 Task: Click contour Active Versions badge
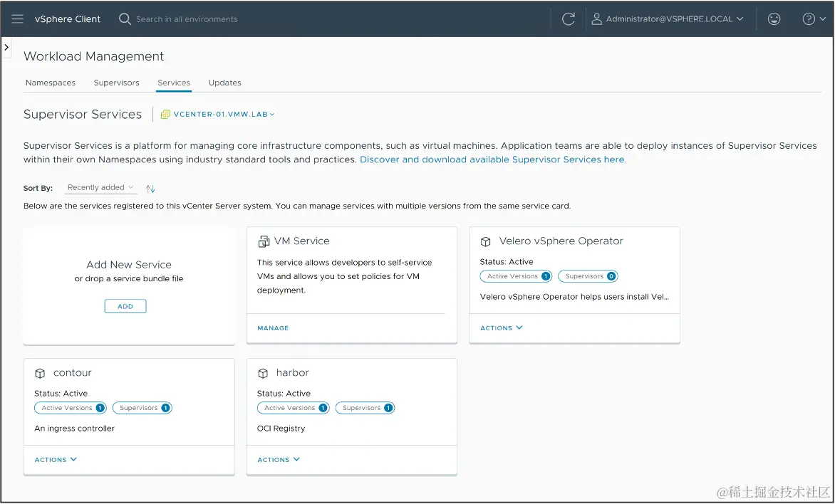(x=71, y=408)
